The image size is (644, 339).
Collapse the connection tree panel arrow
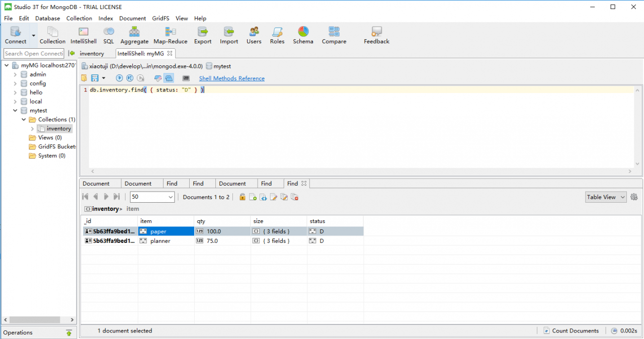72,53
